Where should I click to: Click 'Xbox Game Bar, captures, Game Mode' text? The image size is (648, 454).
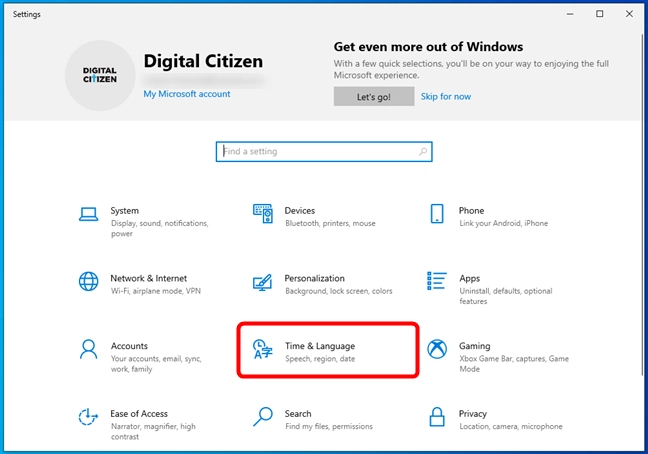(x=514, y=364)
